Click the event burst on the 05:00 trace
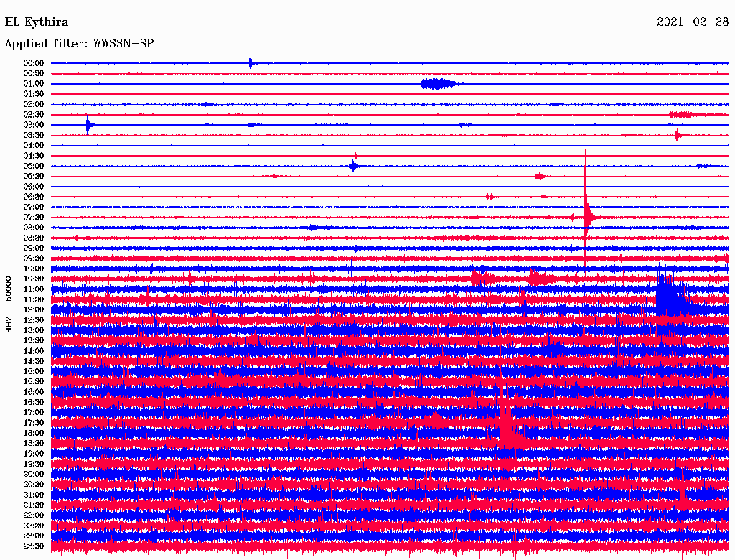Screen dimensions: 735x560 355,166
